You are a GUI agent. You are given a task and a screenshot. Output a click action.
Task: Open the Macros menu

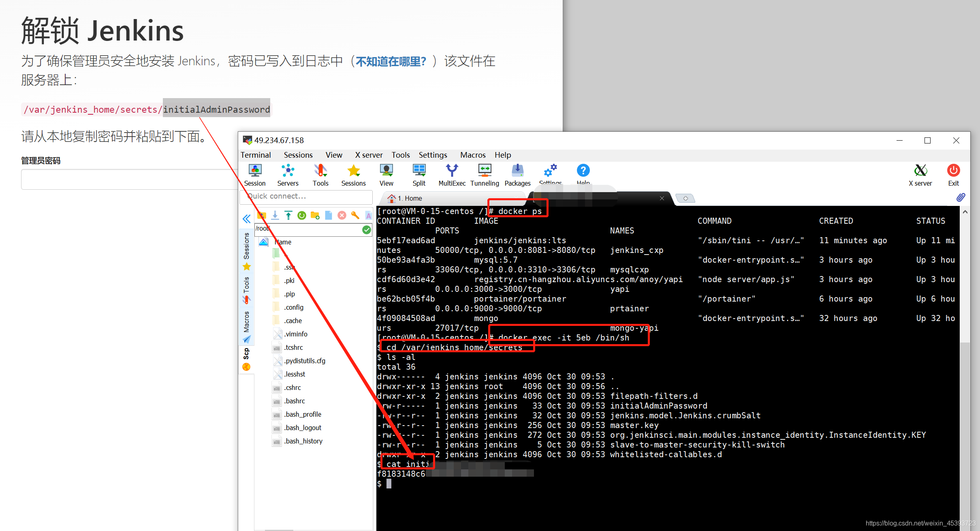(472, 155)
